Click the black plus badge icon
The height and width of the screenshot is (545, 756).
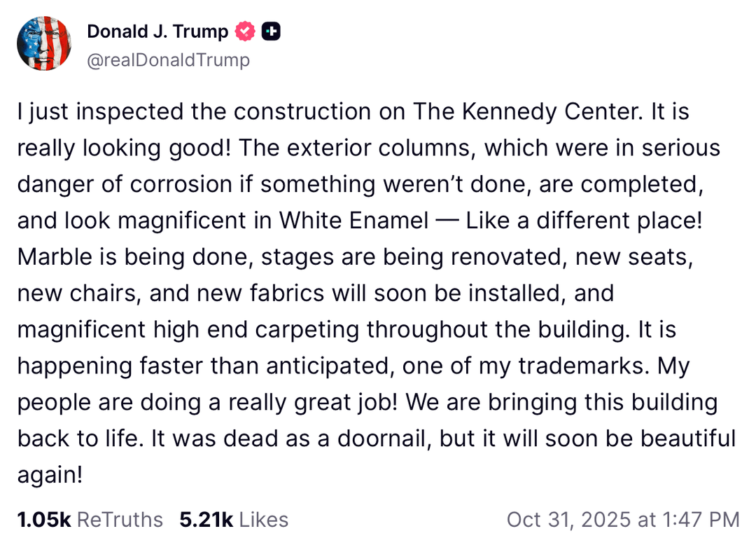click(x=271, y=32)
